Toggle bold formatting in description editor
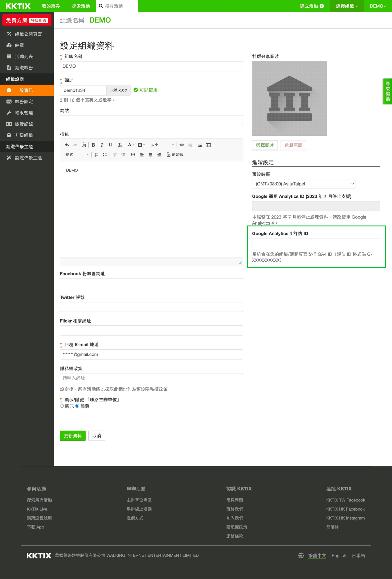The height and width of the screenshot is (579, 392). point(93,145)
